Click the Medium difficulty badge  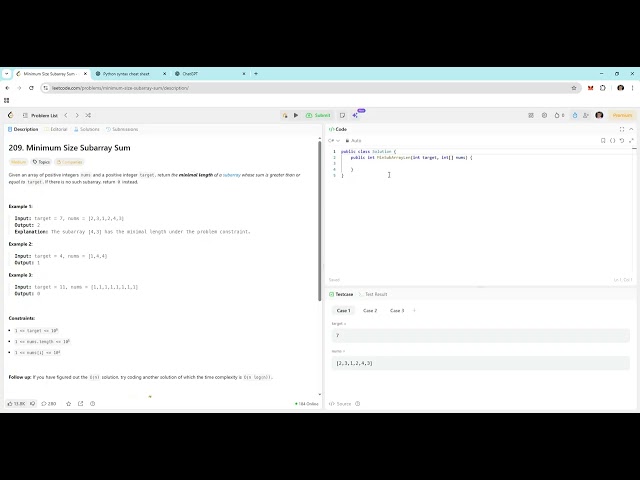[x=18, y=162]
